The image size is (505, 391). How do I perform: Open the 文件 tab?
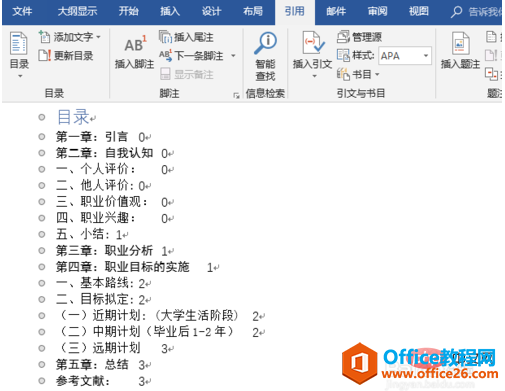coord(22,12)
